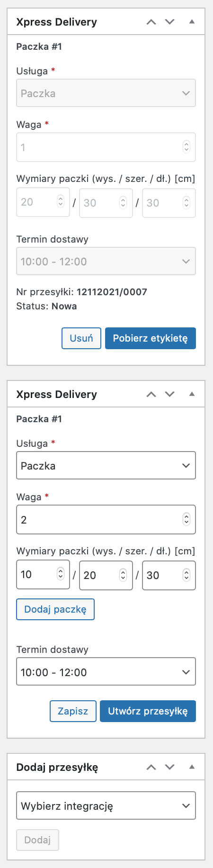Move first Xpress Delivery panel up
The width and height of the screenshot is (213, 868).
click(151, 22)
